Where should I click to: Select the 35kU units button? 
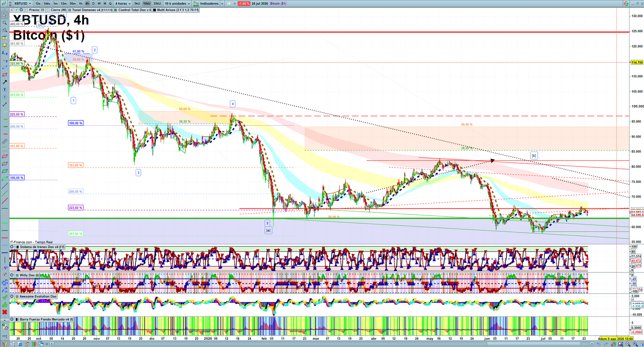pyautogui.click(x=157, y=3)
